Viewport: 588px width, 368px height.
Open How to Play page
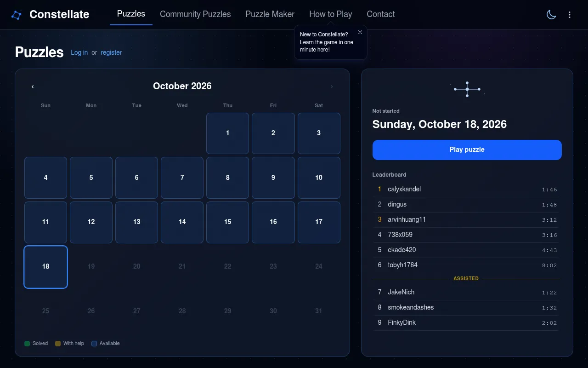pos(331,14)
